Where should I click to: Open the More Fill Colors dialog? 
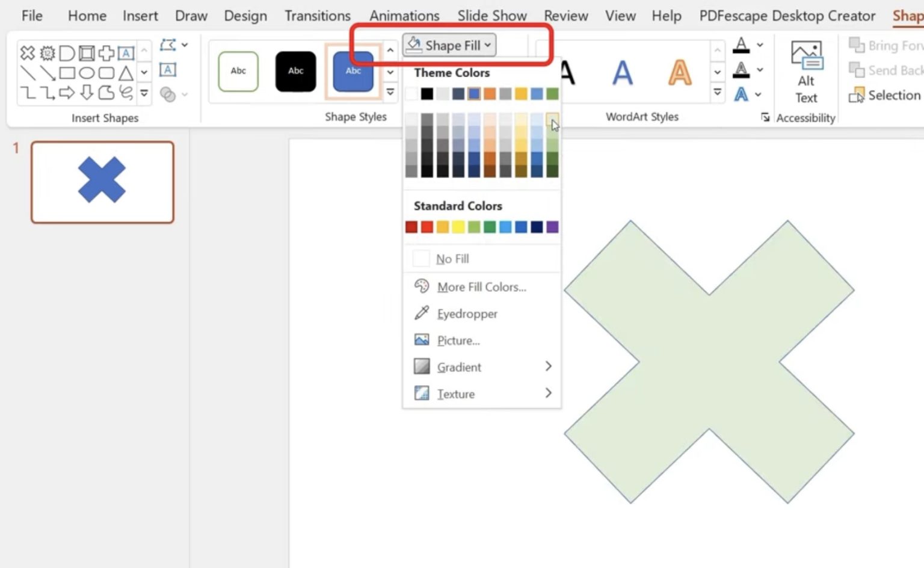(x=481, y=287)
